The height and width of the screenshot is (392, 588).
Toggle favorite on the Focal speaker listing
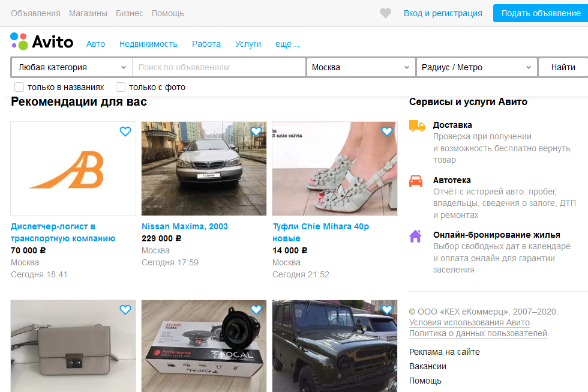[x=256, y=310]
